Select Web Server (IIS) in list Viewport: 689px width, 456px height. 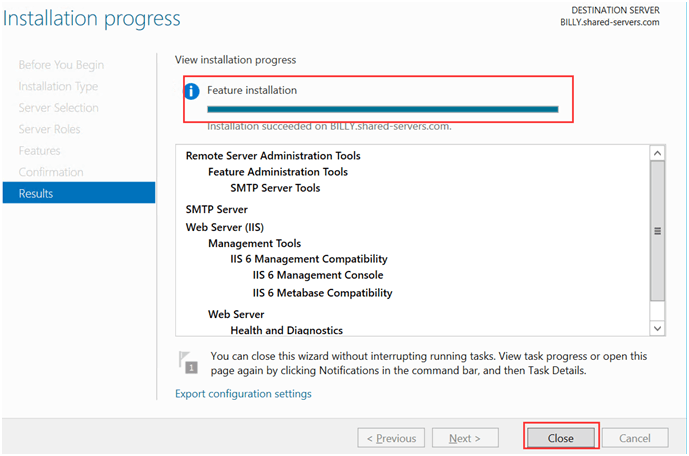click(224, 227)
